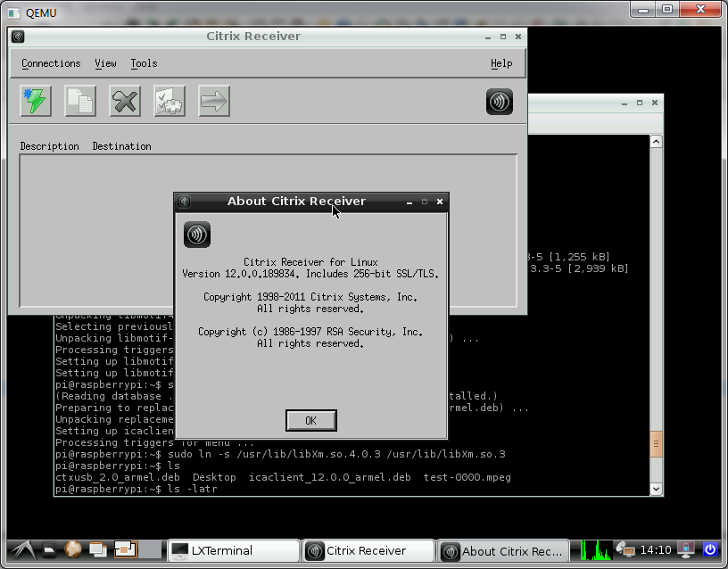Close the Citrix Receiver main window
This screenshot has height=569, width=728.
(x=518, y=37)
